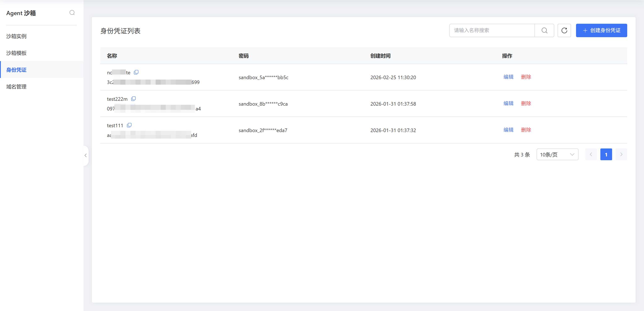The height and width of the screenshot is (311, 644).
Task: Copy the test111 credential name
Action: pyautogui.click(x=129, y=125)
